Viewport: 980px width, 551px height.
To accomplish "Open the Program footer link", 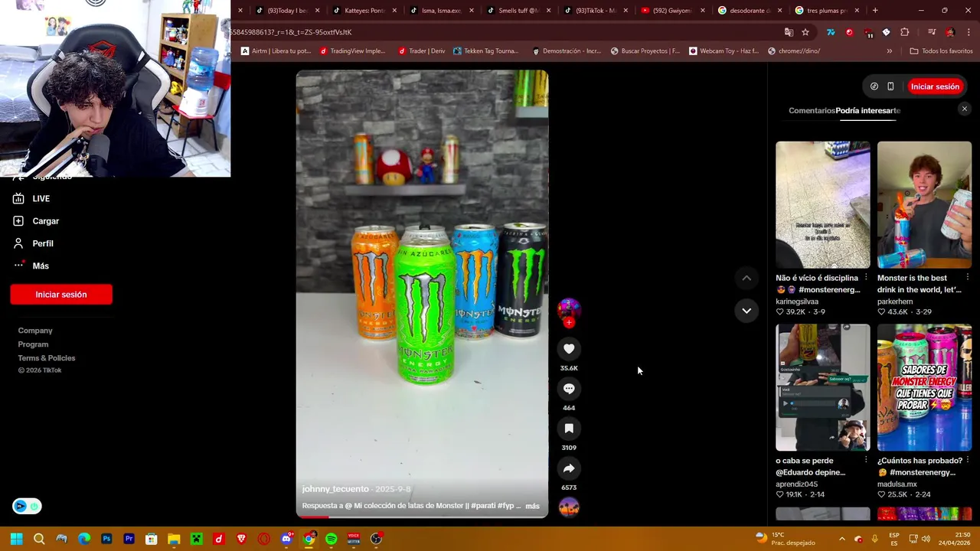I will tap(33, 344).
